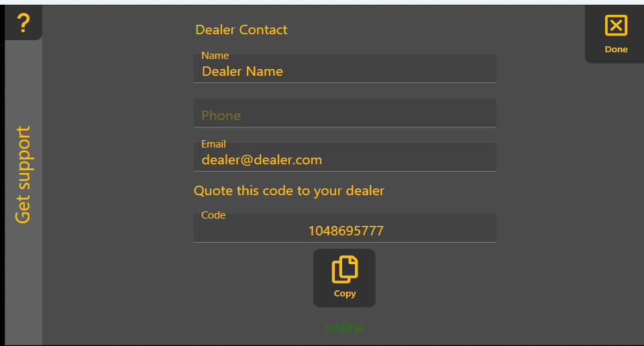Click the Email field label
The image size is (644, 346).
click(213, 144)
